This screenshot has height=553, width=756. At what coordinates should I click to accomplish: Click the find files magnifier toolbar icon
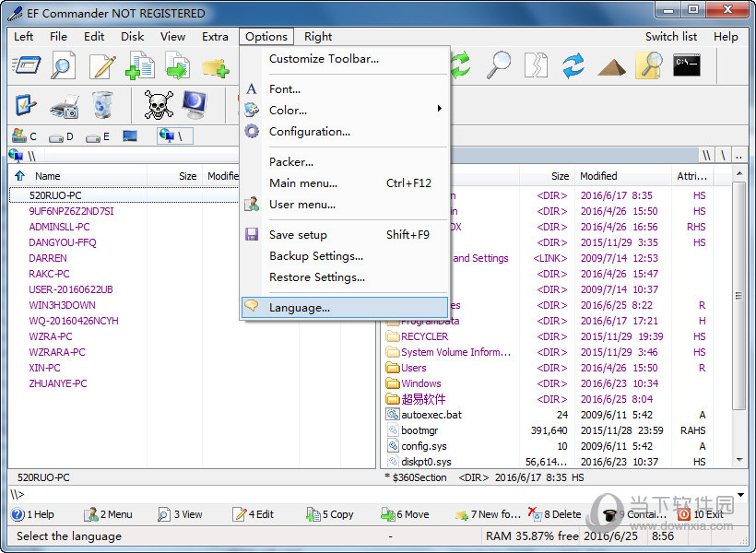pyautogui.click(x=64, y=65)
